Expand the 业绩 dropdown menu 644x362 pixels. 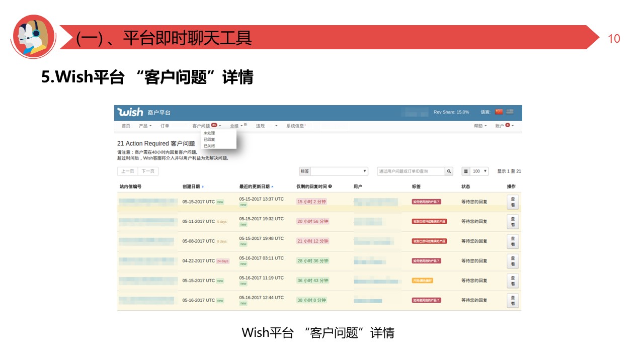tap(237, 126)
